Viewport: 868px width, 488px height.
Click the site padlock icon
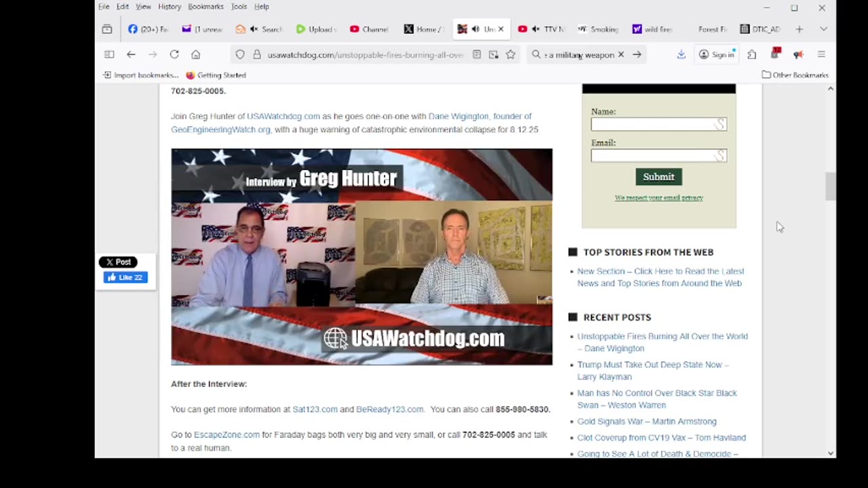point(257,55)
